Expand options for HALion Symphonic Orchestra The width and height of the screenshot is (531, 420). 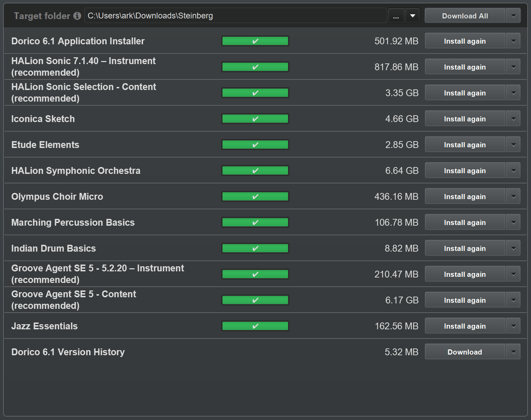coord(513,170)
